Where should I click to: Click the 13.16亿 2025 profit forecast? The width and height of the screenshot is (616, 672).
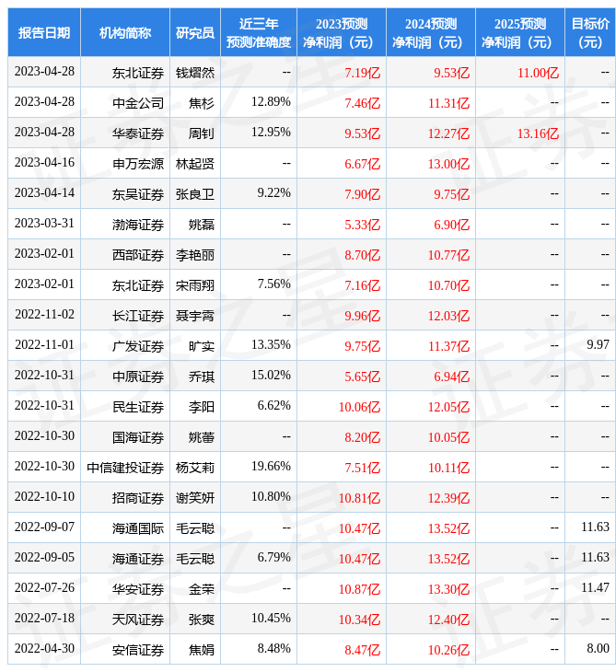tap(538, 133)
